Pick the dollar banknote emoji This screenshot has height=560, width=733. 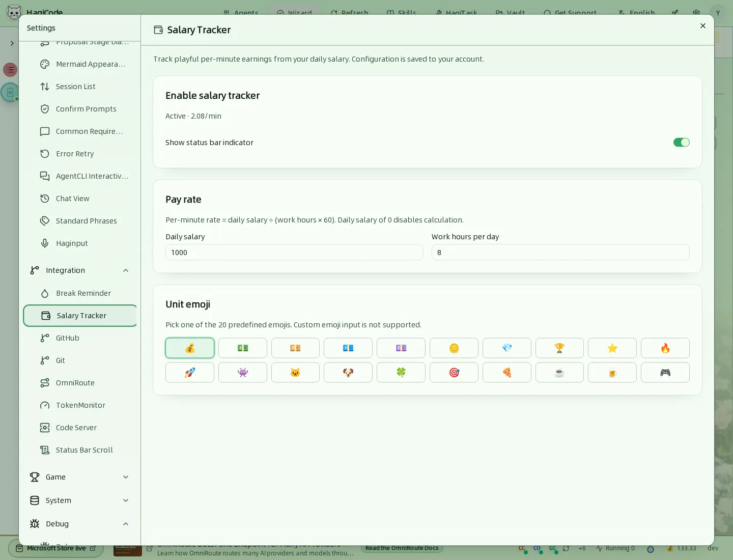[x=243, y=348]
